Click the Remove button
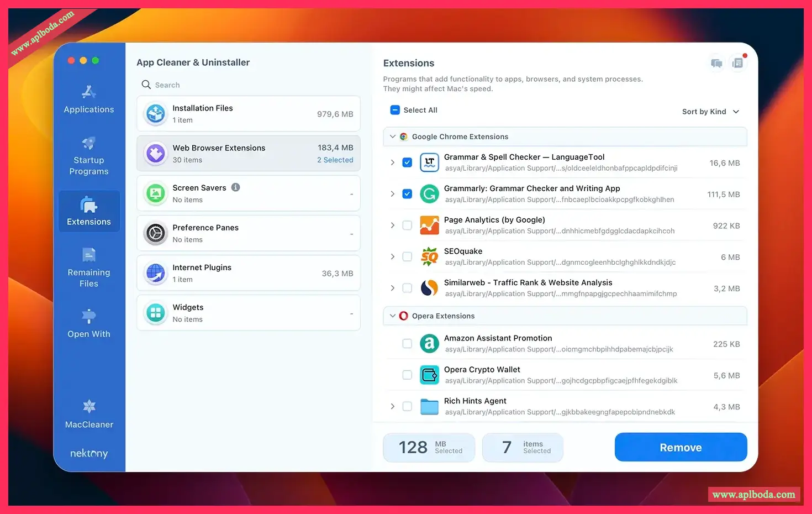812x514 pixels. tap(681, 447)
